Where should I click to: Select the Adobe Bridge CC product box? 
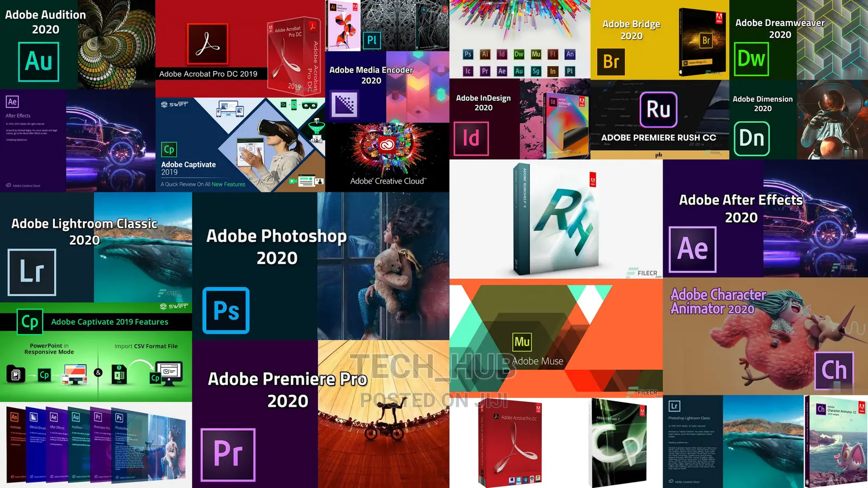click(704, 42)
